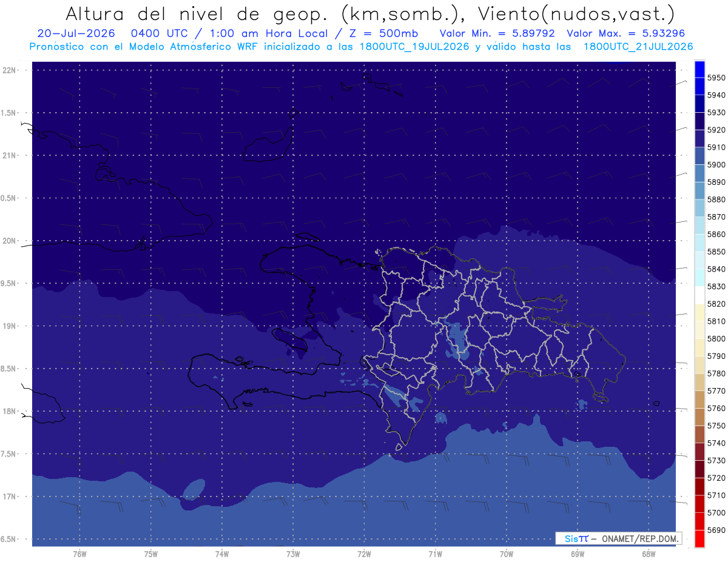Click the '5810' legend value
This screenshot has width=728, height=562.
click(x=716, y=321)
